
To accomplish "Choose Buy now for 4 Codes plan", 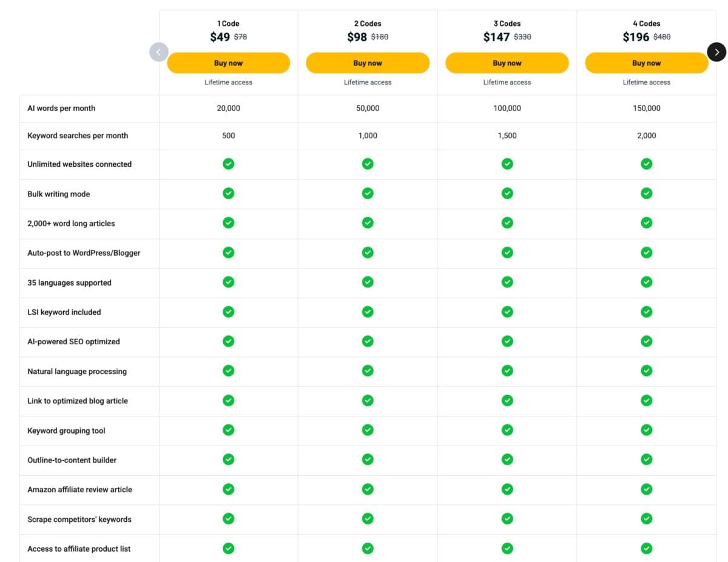I will click(x=646, y=63).
